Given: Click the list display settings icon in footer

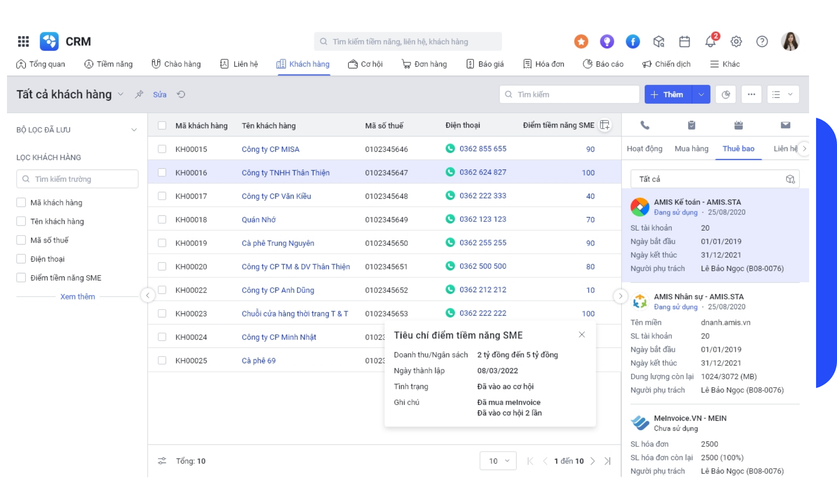Looking at the screenshot, I should coord(162,461).
